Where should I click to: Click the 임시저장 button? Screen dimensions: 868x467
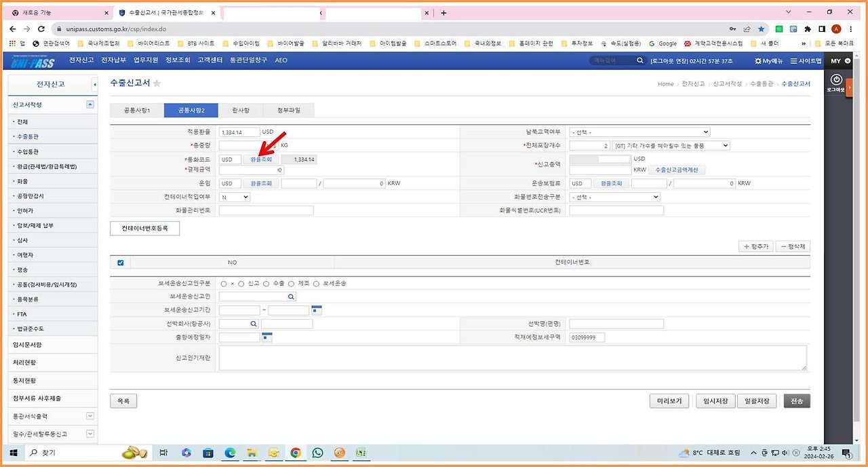[714, 401]
